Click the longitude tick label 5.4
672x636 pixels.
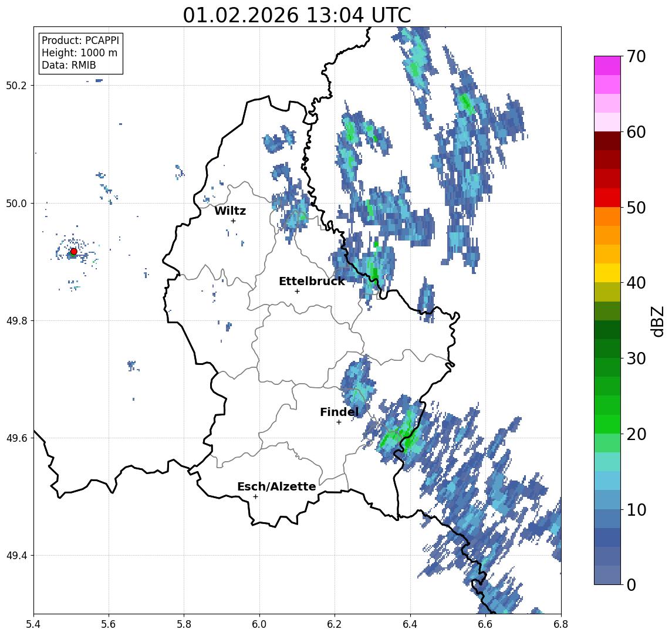pos(33,624)
